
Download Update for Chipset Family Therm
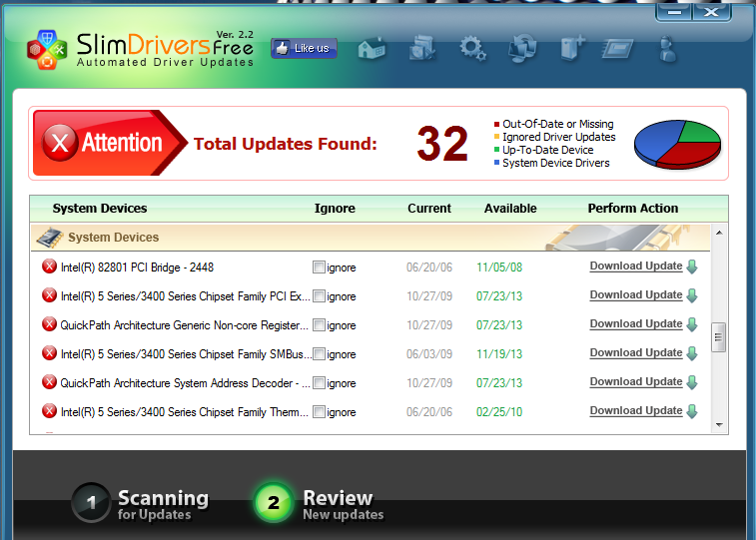[x=636, y=410]
